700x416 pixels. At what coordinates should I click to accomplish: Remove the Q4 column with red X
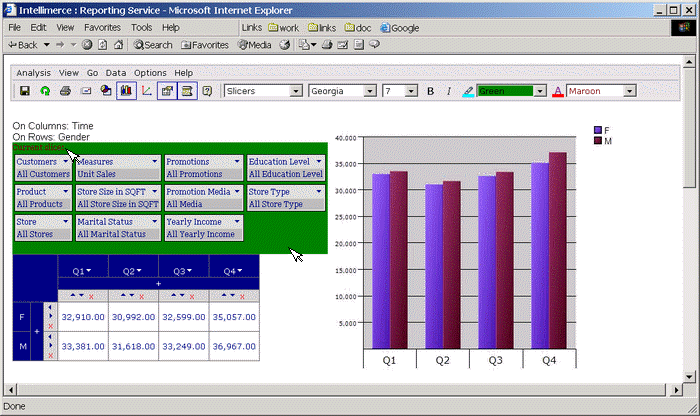pos(242,296)
